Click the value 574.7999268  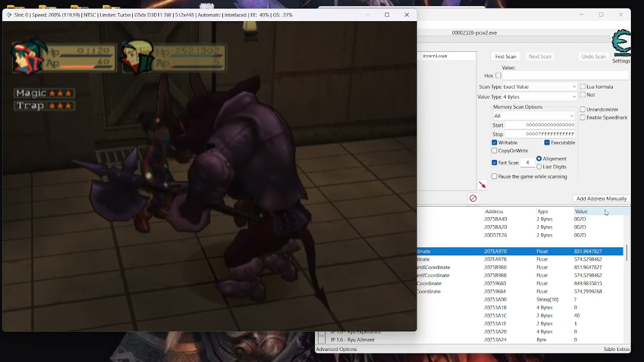(588, 292)
